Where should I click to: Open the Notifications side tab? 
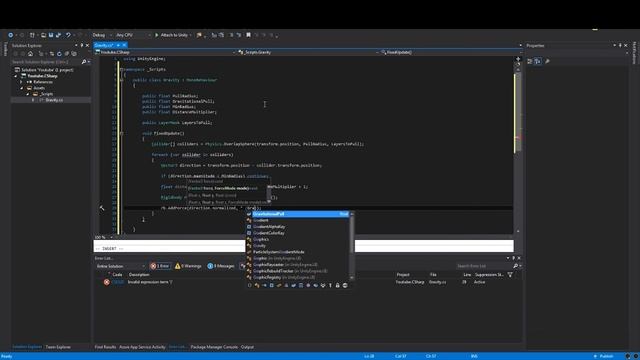(634, 53)
